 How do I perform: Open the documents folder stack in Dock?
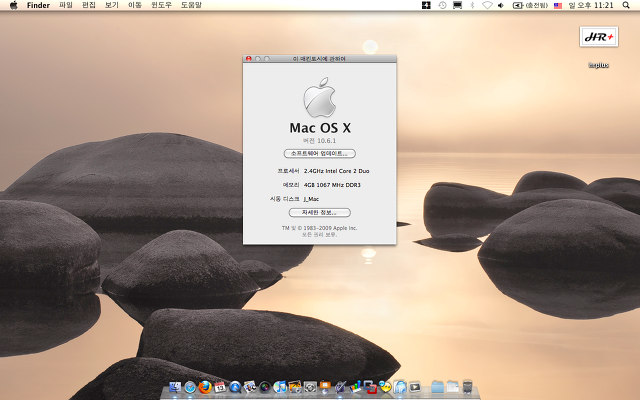[x=452, y=387]
